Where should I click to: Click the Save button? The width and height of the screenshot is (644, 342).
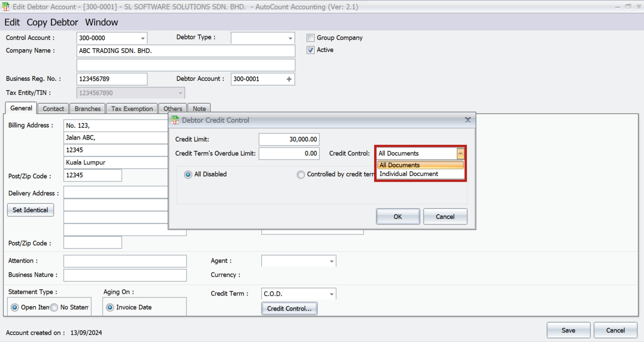click(568, 330)
